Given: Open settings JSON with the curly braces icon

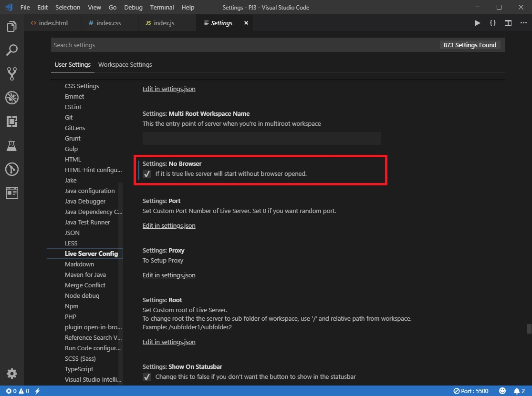Looking at the screenshot, I should [493, 23].
